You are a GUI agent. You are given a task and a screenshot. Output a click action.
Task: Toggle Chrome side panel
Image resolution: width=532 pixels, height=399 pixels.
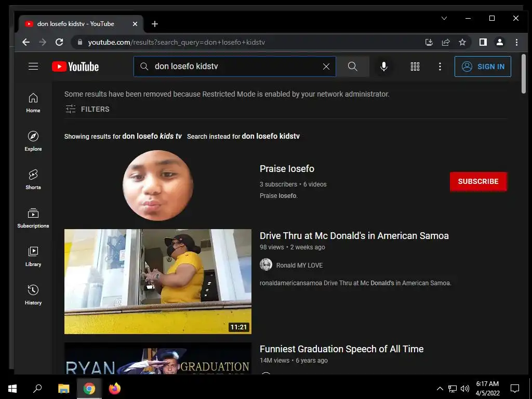point(483,42)
